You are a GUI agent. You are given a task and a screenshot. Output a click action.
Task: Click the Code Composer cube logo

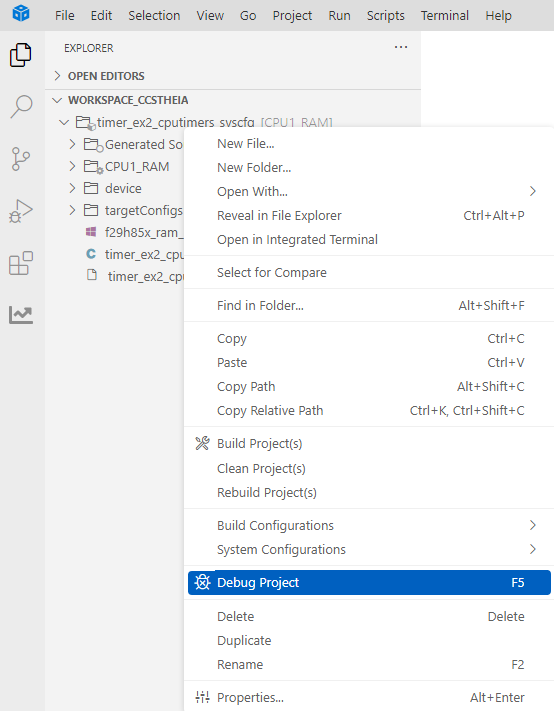click(x=21, y=13)
